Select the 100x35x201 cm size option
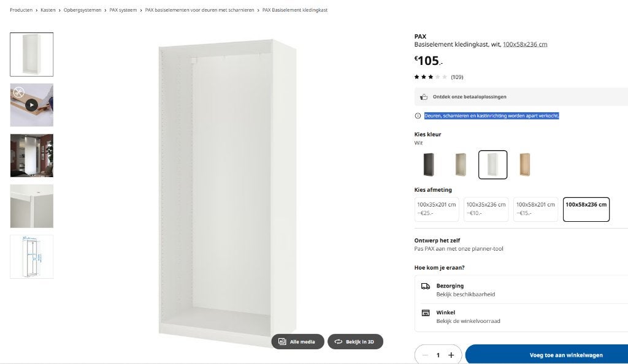 point(437,209)
